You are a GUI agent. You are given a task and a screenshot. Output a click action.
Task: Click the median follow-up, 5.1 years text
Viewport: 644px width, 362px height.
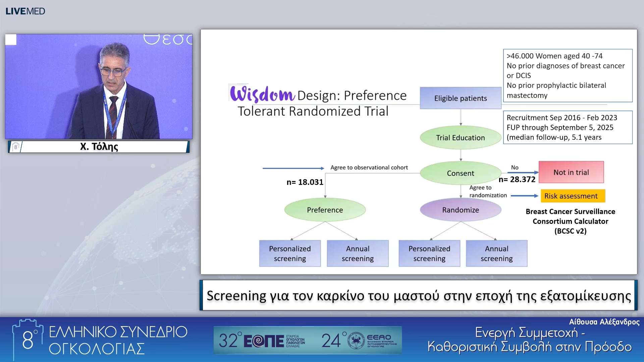(554, 137)
